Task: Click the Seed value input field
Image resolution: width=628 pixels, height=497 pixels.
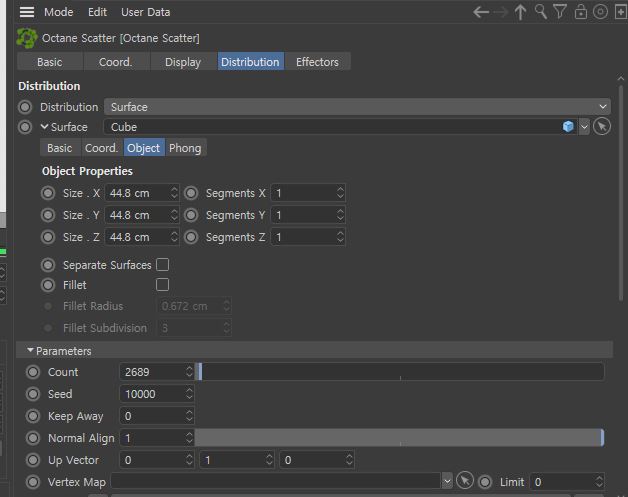Action: coord(151,394)
